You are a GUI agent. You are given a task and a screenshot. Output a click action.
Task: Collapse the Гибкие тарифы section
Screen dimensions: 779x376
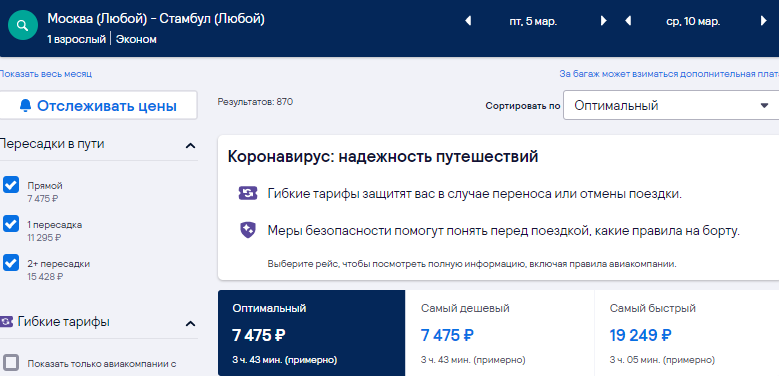190,324
